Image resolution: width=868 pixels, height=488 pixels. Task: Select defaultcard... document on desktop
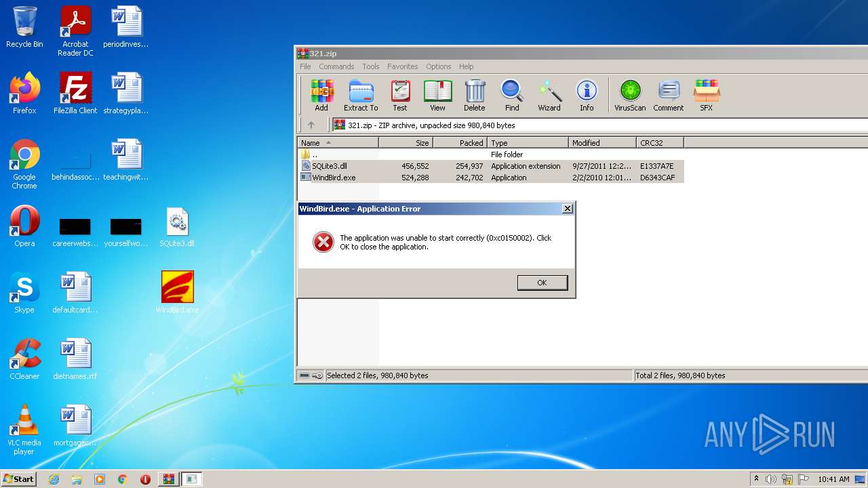[75, 293]
